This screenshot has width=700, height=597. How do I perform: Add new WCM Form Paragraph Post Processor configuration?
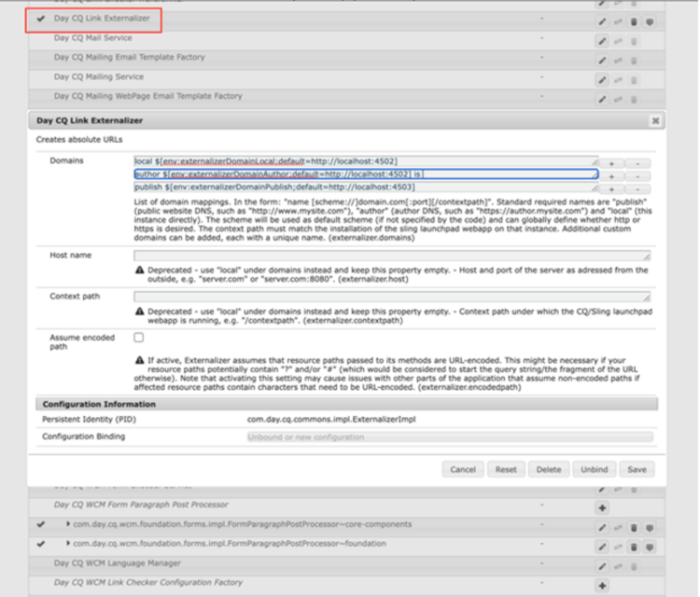point(602,507)
